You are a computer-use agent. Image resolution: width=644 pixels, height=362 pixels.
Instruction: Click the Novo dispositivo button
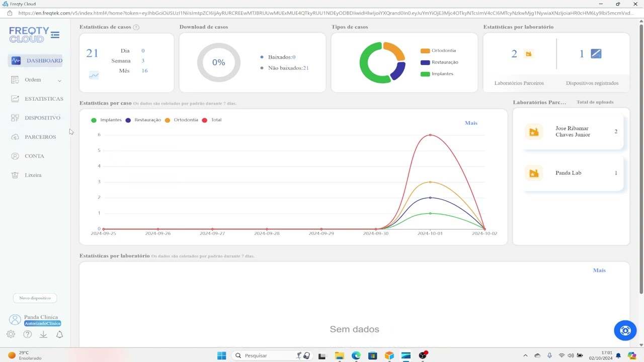coord(35,298)
